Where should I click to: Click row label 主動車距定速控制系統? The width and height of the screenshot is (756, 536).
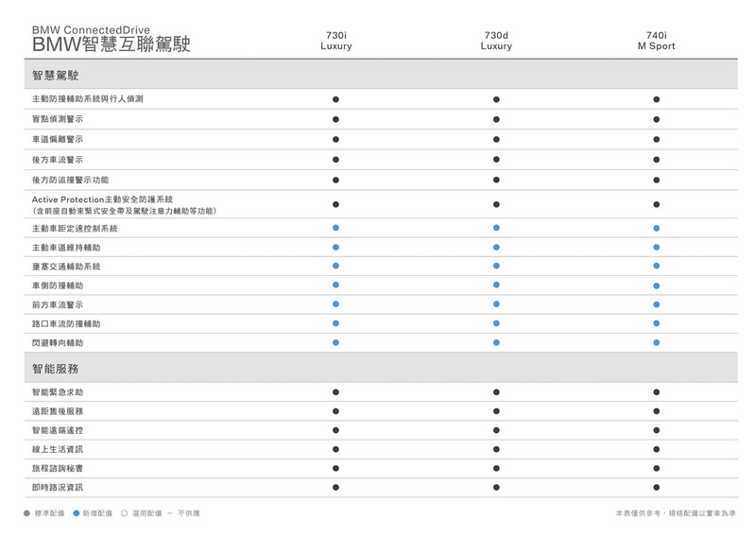point(75,228)
